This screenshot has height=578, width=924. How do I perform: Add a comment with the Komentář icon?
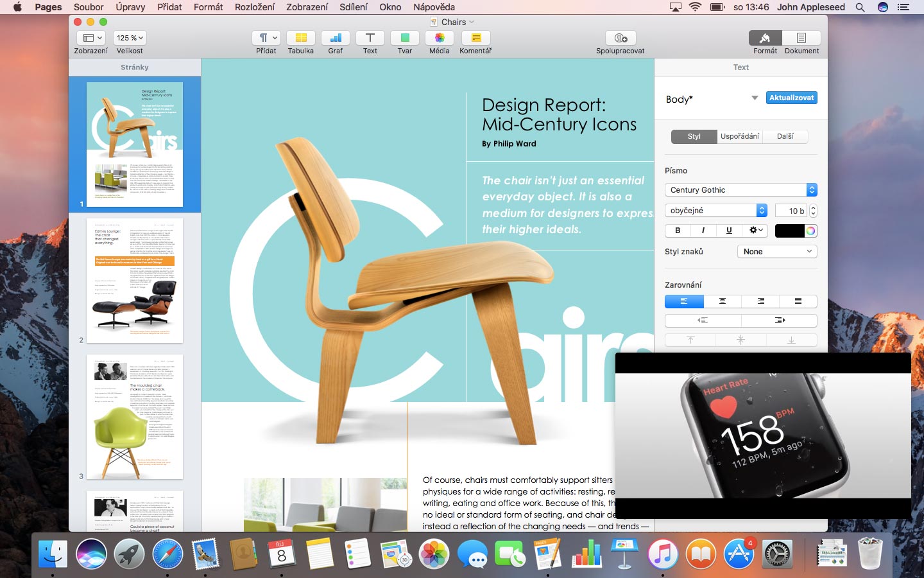click(x=475, y=38)
